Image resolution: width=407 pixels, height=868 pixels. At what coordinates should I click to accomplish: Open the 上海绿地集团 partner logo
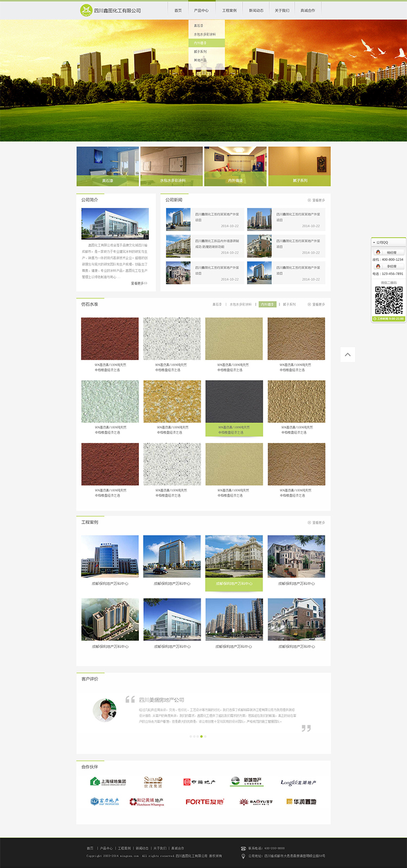pos(108,782)
